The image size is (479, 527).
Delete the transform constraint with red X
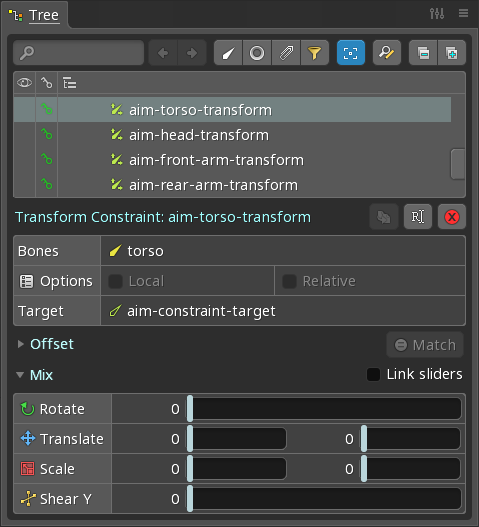click(x=452, y=217)
